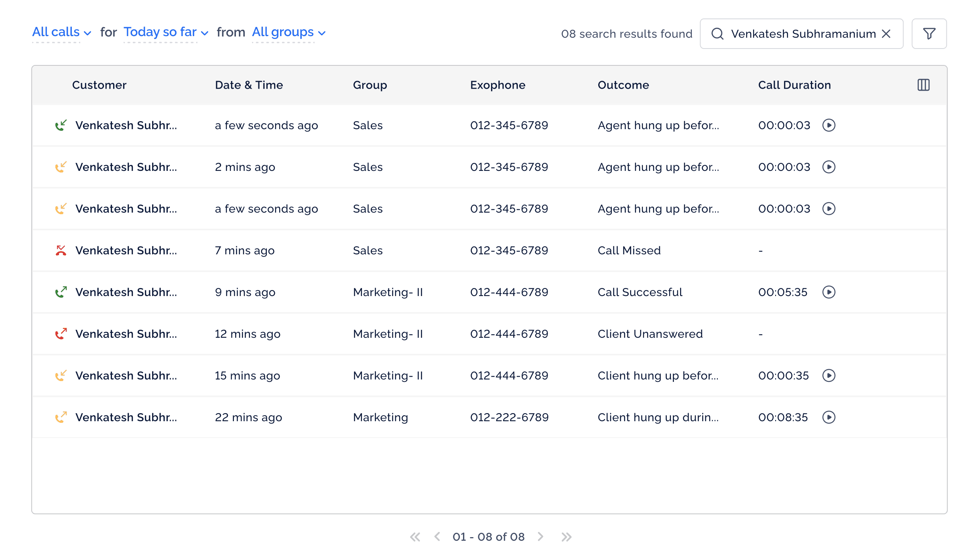Clear search with the X icon

pyautogui.click(x=886, y=34)
